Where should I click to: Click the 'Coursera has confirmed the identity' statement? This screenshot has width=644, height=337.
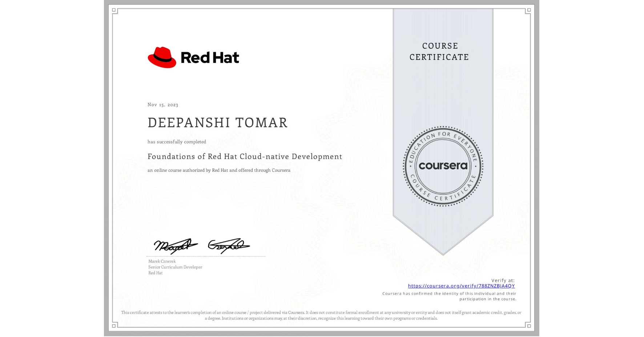click(449, 296)
